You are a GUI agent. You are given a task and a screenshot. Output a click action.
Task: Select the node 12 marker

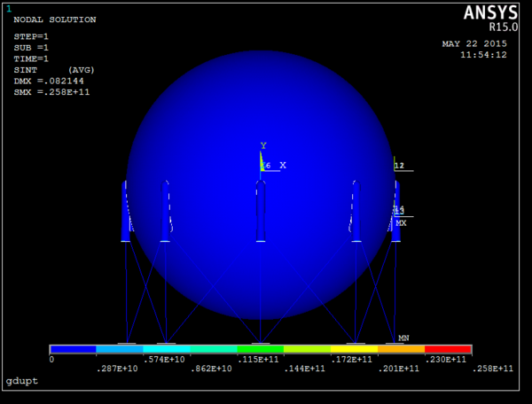pyautogui.click(x=399, y=166)
